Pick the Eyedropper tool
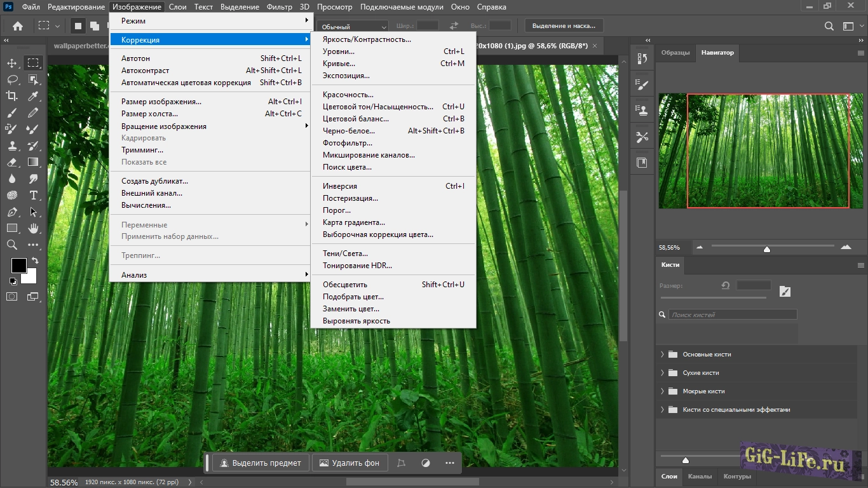Screen dimensions: 868x488 pyautogui.click(x=33, y=96)
